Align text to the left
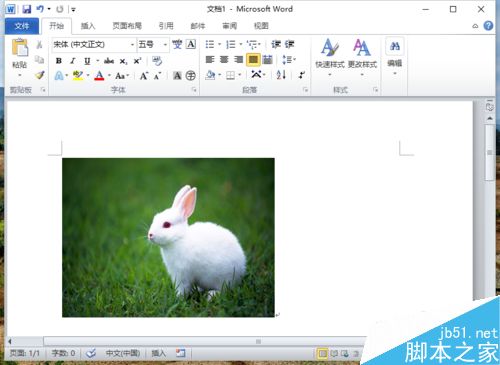 [210, 60]
